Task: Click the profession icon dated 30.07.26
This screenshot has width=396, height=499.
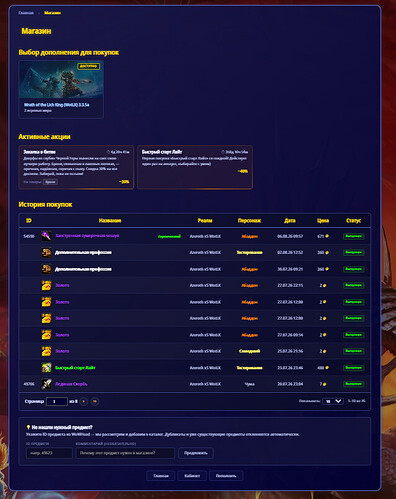Action: (x=46, y=269)
